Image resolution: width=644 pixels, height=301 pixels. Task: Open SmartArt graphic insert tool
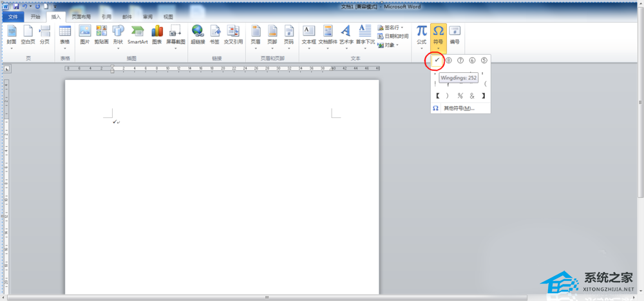138,36
